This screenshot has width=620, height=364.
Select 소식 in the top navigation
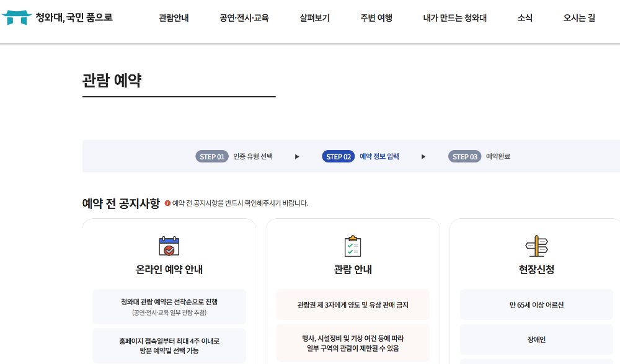pyautogui.click(x=524, y=19)
